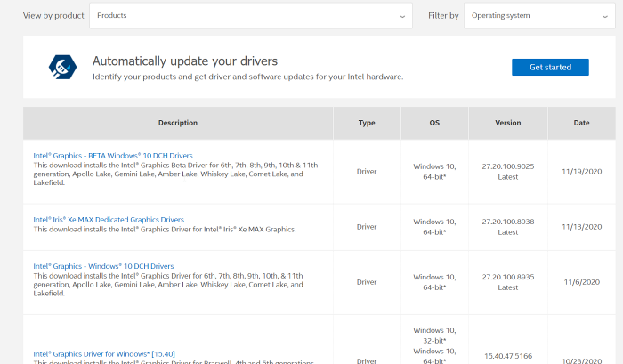Screen dimensions: 623x364
Task: Click the 11/13/2020 date cell
Action: click(x=581, y=227)
